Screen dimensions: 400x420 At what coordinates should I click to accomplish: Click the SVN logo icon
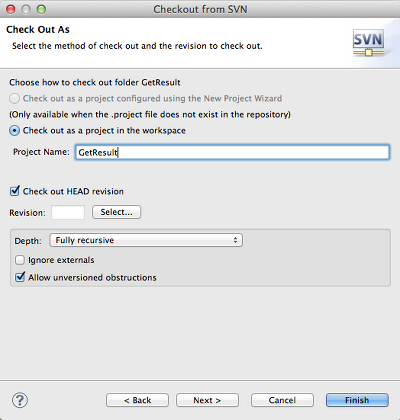click(368, 43)
